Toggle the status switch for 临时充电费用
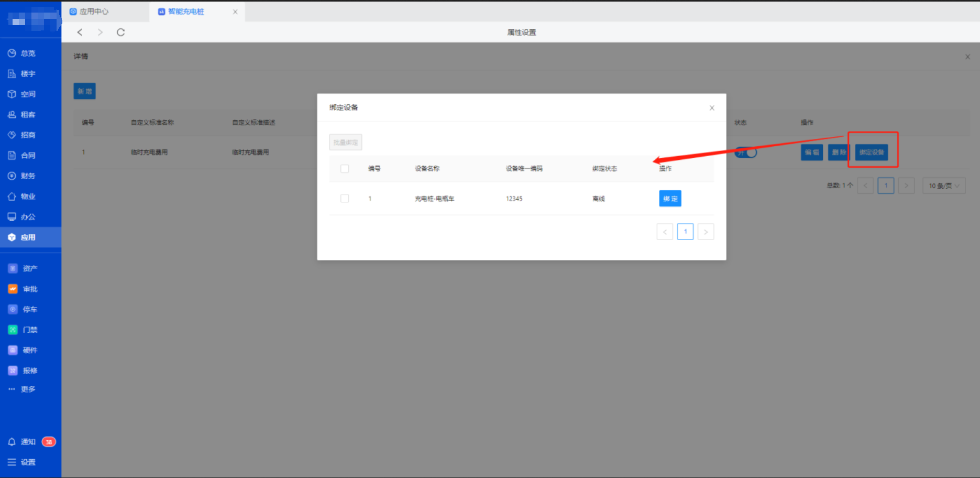 (x=746, y=153)
